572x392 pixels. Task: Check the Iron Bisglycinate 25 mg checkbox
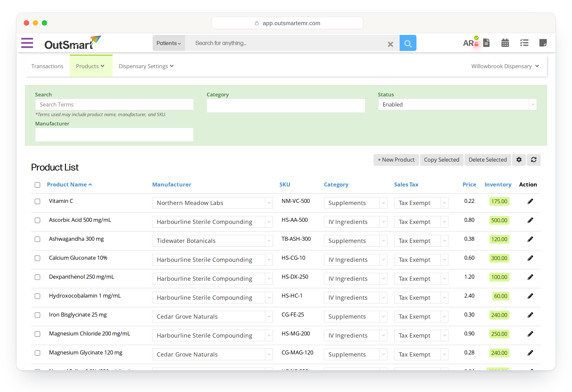[x=37, y=315]
